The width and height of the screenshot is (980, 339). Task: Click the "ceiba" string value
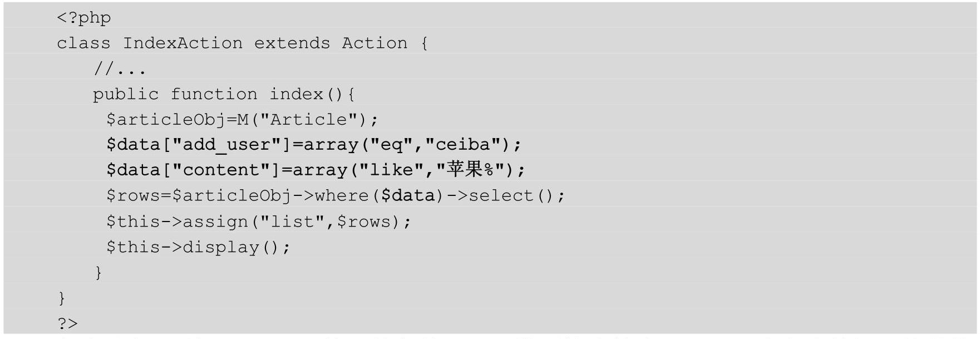point(463,145)
